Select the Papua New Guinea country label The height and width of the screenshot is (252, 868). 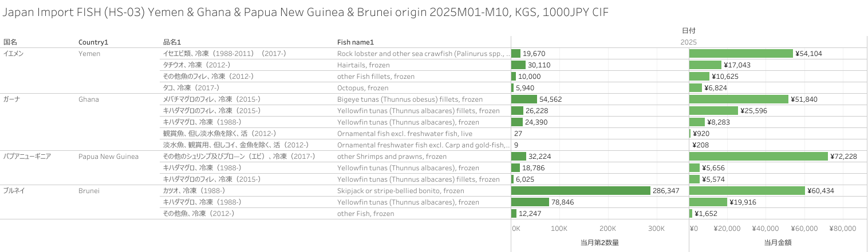(x=108, y=157)
